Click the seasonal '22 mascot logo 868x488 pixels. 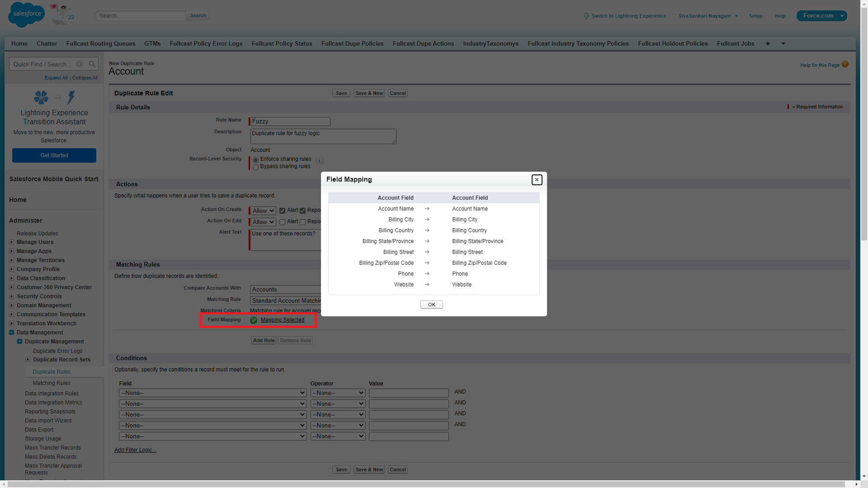tap(62, 14)
